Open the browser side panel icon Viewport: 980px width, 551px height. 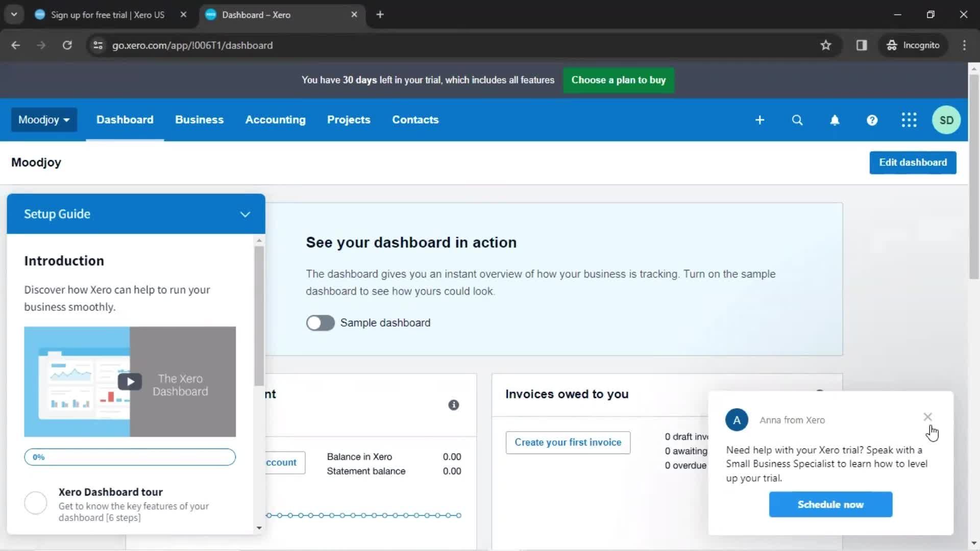pos(862,45)
